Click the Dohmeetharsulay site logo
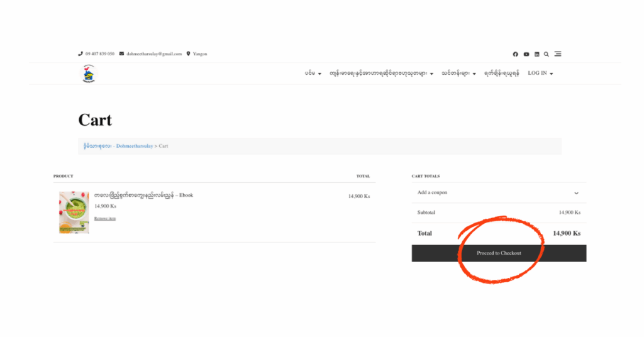The image size is (644, 337). pyautogui.click(x=89, y=74)
